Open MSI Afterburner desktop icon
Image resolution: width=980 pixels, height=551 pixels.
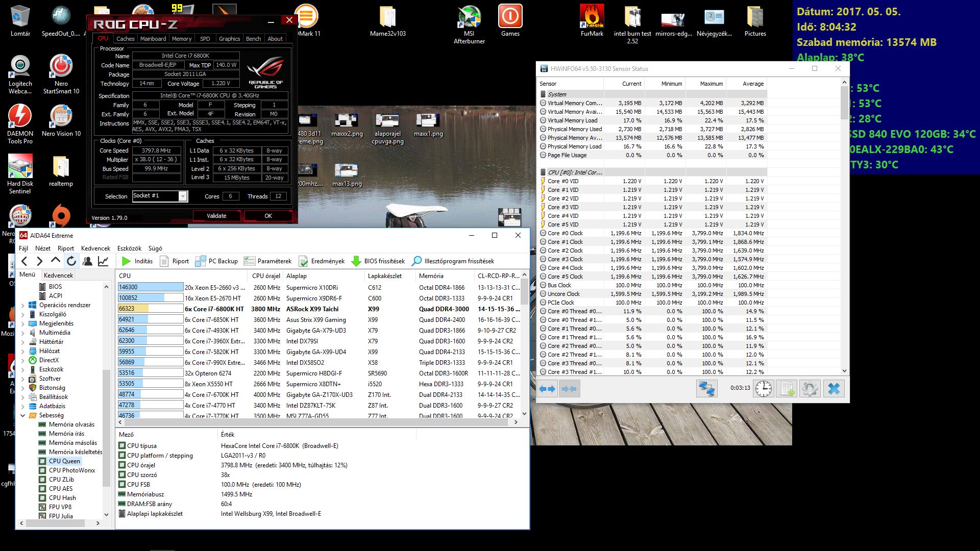(469, 24)
